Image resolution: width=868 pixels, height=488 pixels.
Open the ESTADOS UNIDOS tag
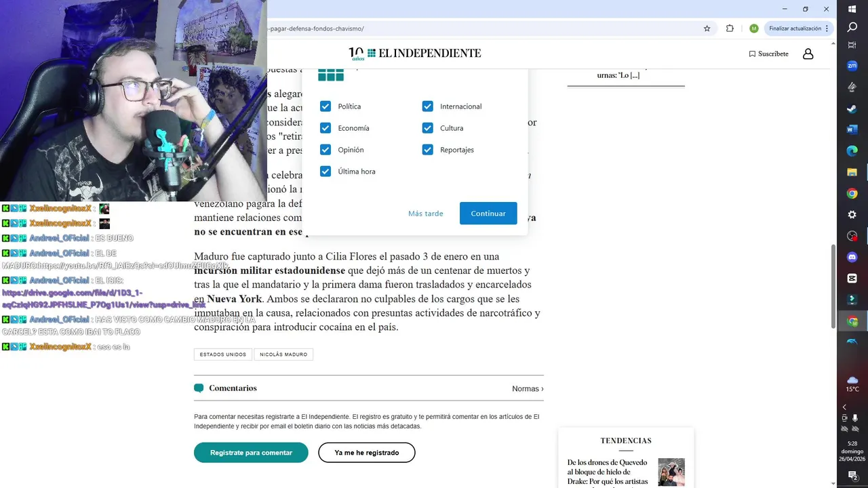tap(223, 354)
